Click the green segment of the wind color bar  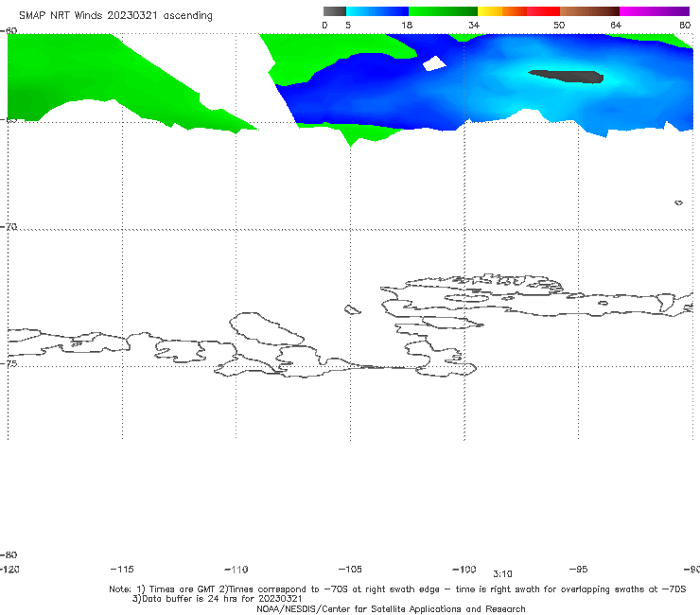coord(443,11)
